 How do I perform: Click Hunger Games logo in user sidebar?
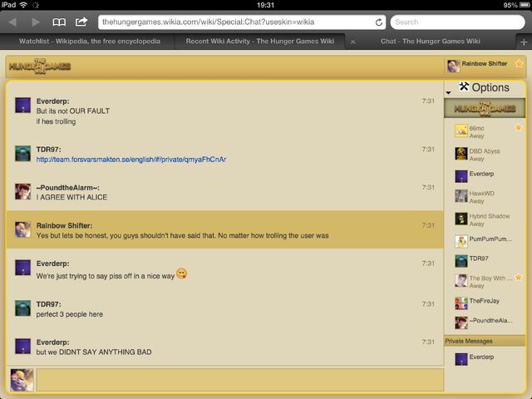pos(485,108)
